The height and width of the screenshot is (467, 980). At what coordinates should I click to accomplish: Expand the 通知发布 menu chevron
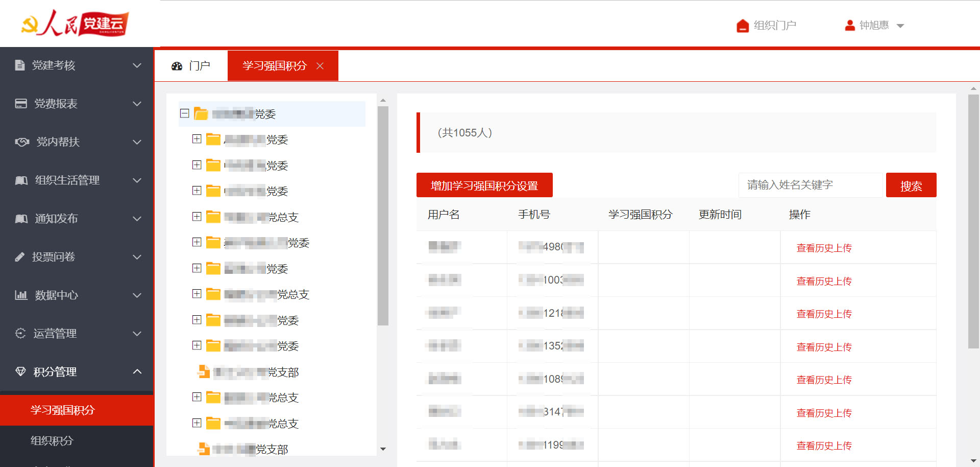point(137,218)
